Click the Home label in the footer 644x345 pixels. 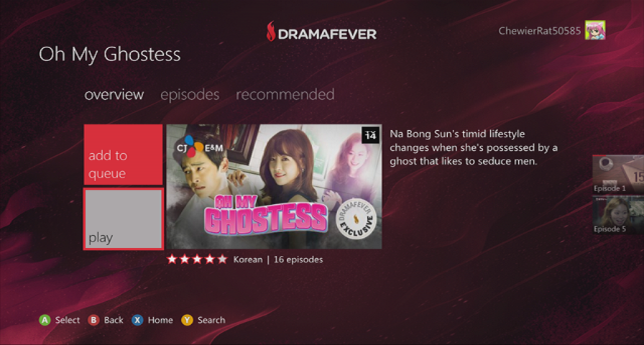(x=160, y=320)
